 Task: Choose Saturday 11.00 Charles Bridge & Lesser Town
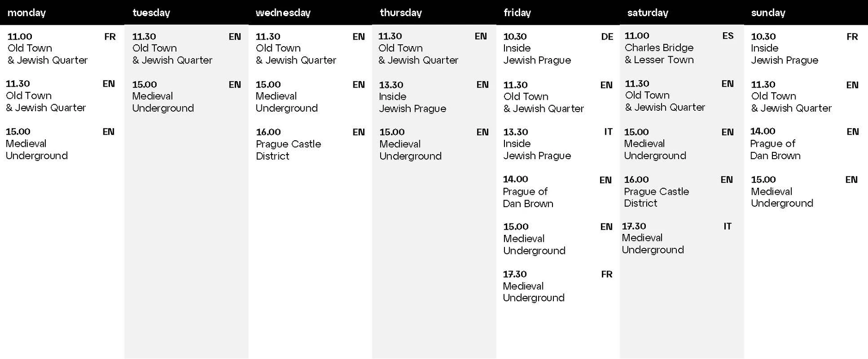pyautogui.click(x=659, y=48)
